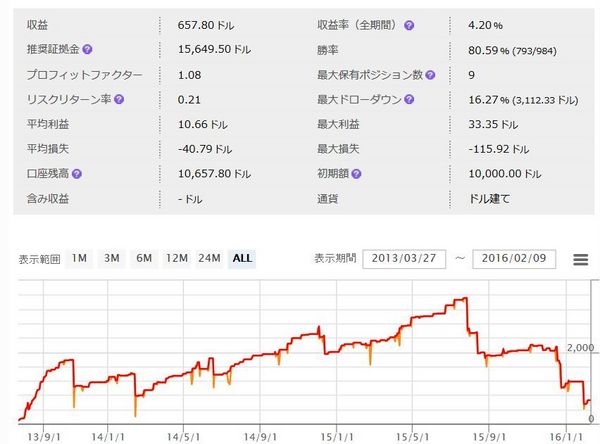Click the profit factor value 1.08
Screen dimensions: 600x444
click(189, 75)
